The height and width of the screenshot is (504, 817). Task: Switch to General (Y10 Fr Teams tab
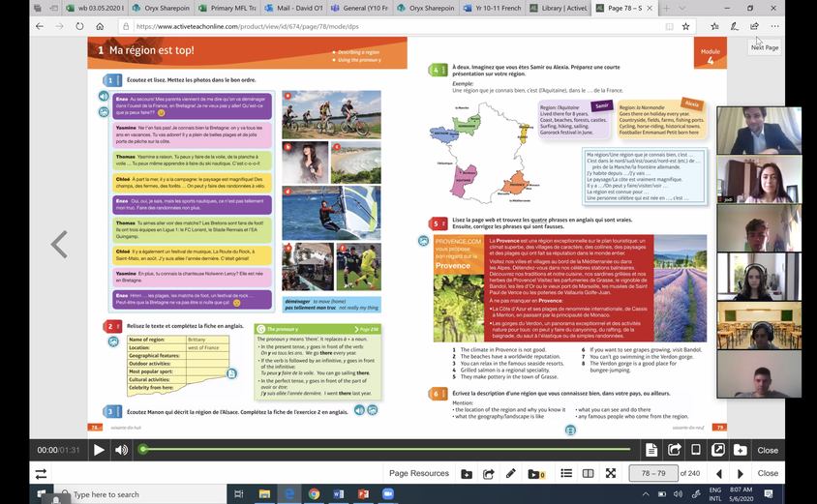click(360, 8)
